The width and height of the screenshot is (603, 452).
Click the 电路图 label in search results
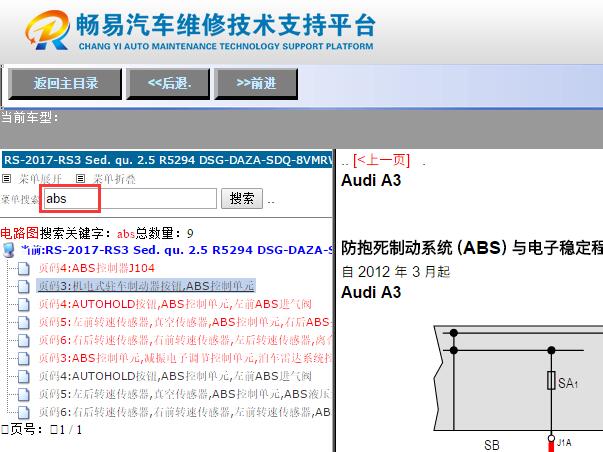point(20,233)
